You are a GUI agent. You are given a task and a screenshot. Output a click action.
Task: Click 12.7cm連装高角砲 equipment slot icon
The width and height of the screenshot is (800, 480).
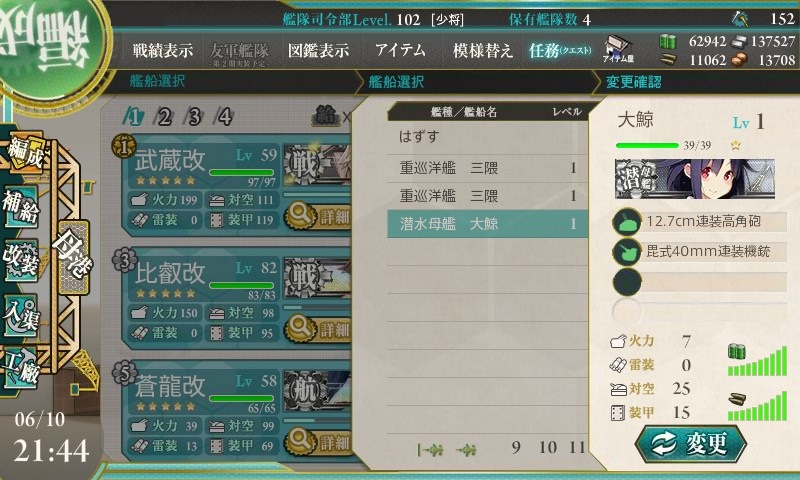point(627,222)
